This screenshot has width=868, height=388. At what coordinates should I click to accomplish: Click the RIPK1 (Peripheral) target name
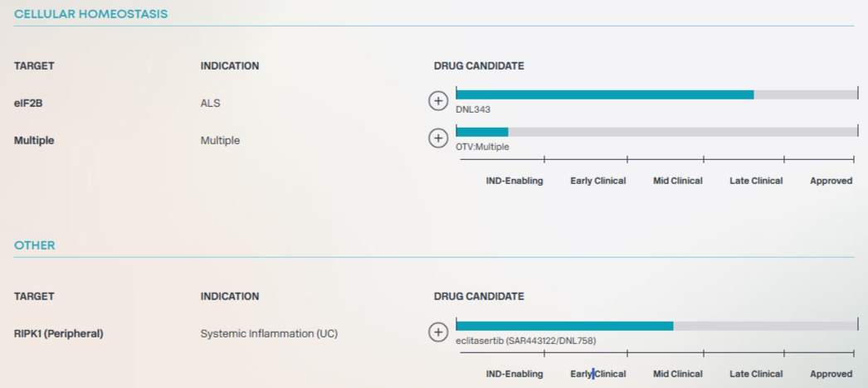(58, 334)
